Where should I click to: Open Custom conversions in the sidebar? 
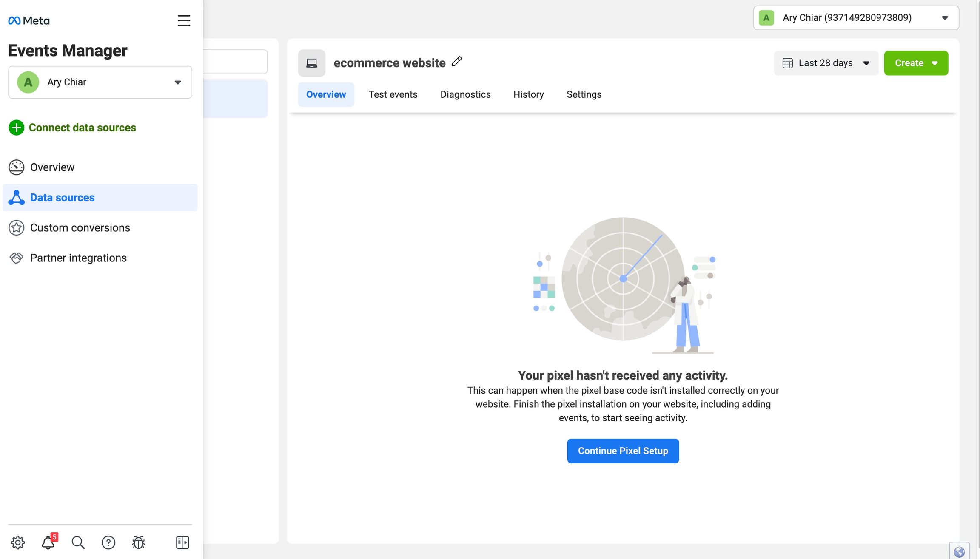click(x=80, y=228)
